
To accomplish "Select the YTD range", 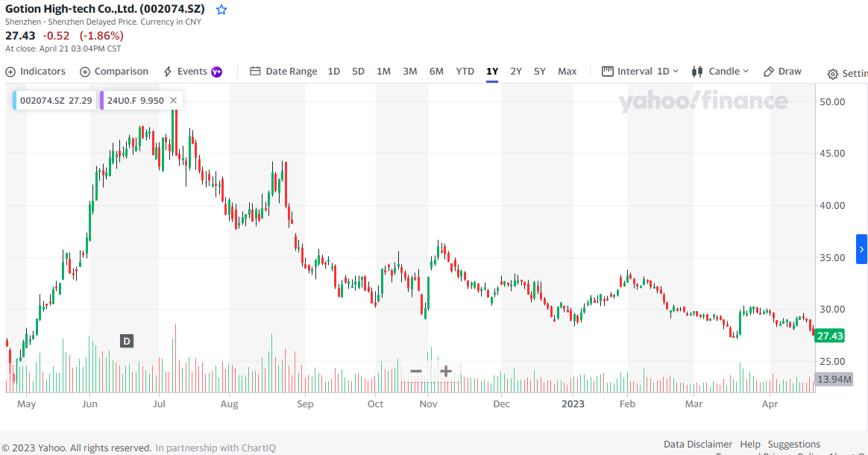I will [x=465, y=72].
